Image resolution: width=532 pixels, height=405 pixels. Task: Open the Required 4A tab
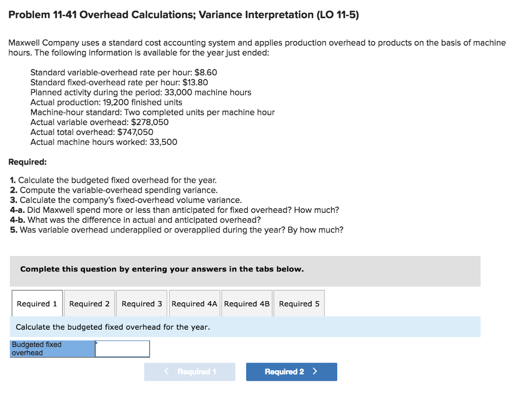tap(194, 303)
